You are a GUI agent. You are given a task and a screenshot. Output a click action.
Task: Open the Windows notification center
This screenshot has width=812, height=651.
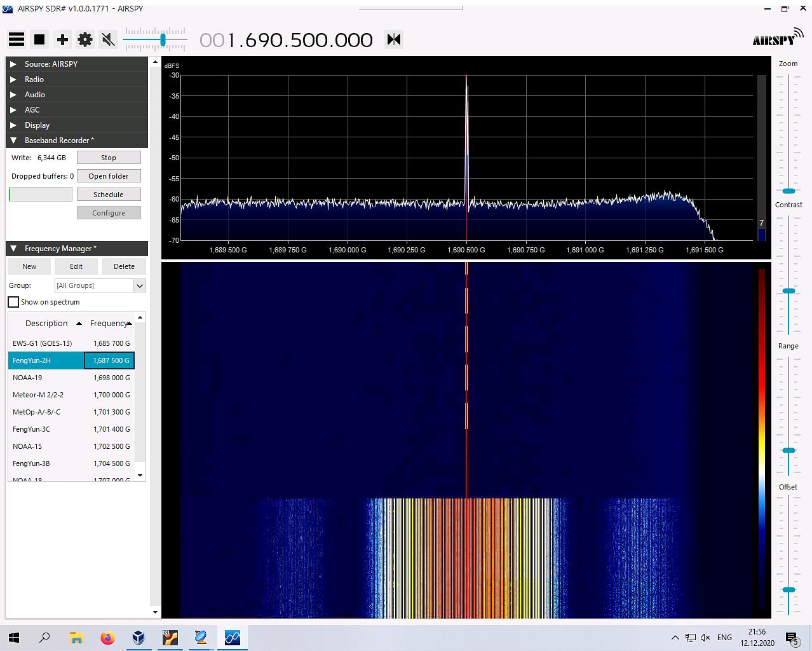pos(792,638)
